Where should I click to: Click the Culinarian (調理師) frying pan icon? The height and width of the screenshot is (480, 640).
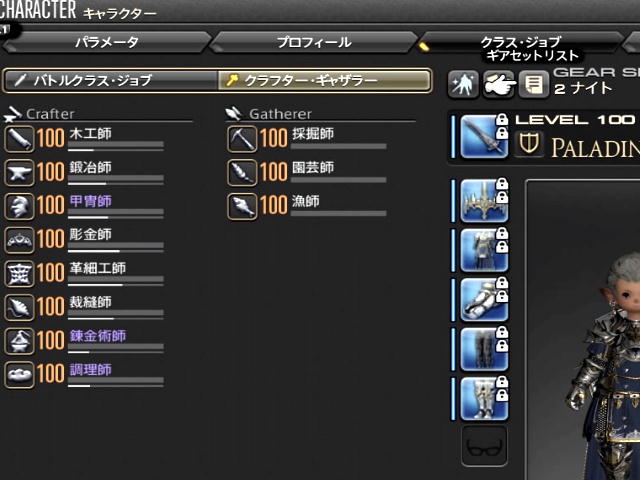click(19, 375)
